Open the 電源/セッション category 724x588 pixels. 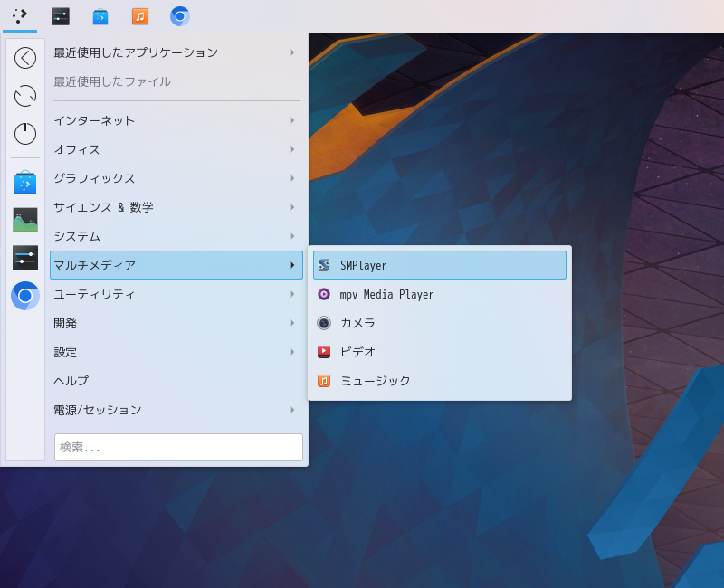point(176,410)
